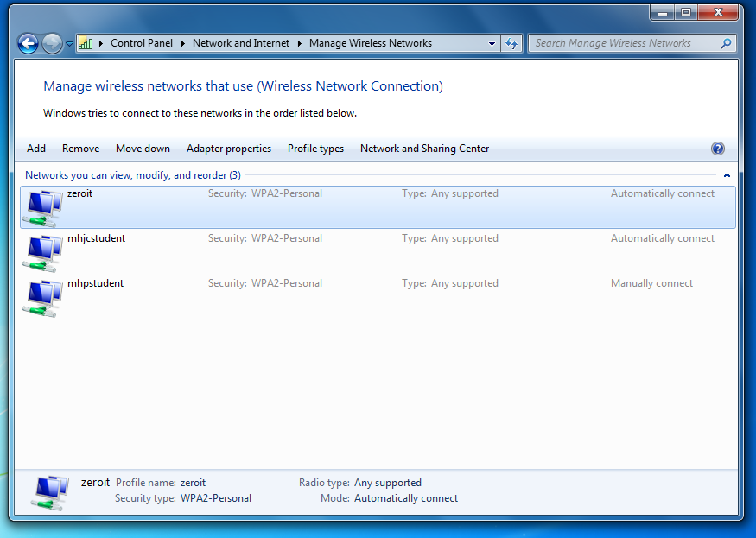Image resolution: width=756 pixels, height=538 pixels.
Task: Click the help question mark icon
Action: pos(717,149)
